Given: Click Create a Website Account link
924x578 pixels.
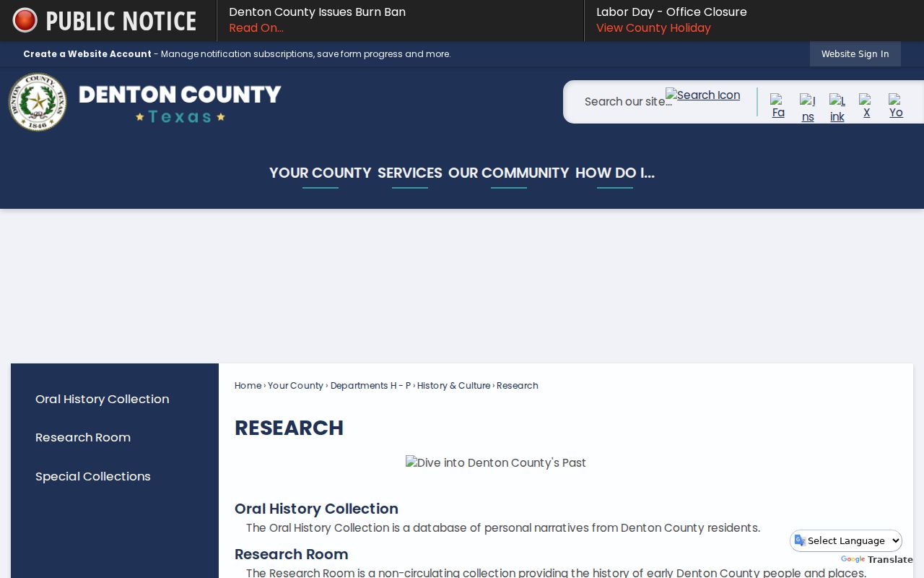Looking at the screenshot, I should [87, 54].
